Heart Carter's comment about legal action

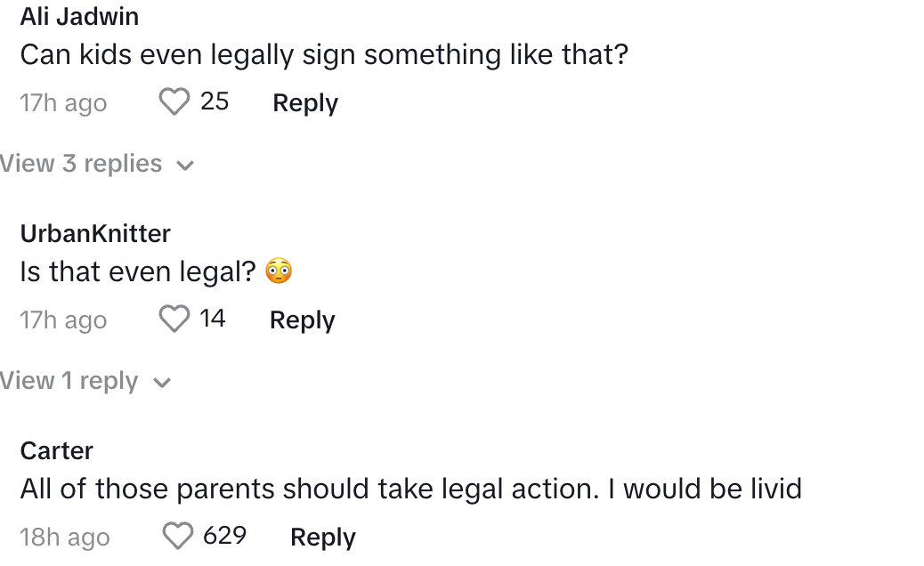click(x=179, y=536)
